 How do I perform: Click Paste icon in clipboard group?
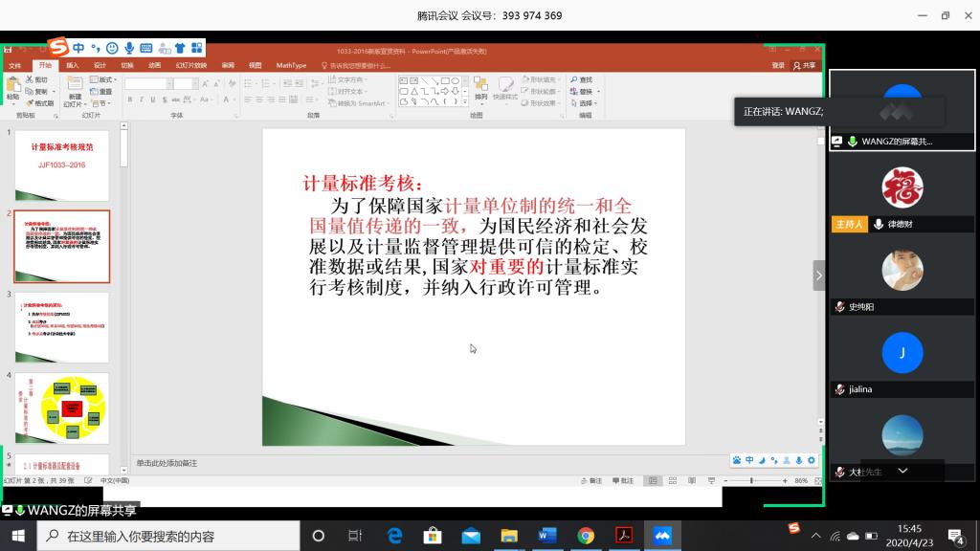click(x=12, y=84)
